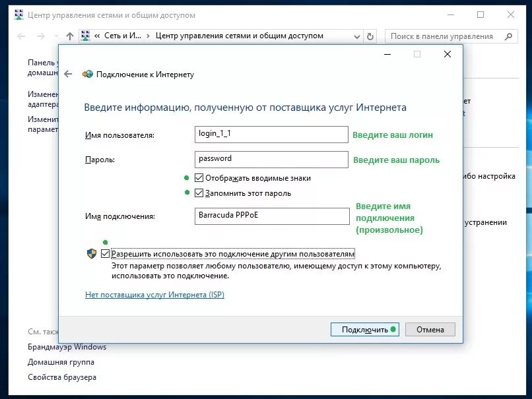Image resolution: width=532 pixels, height=399 pixels.
Task: Click the Центр управления сетями breadcrumb
Action: pos(239,36)
